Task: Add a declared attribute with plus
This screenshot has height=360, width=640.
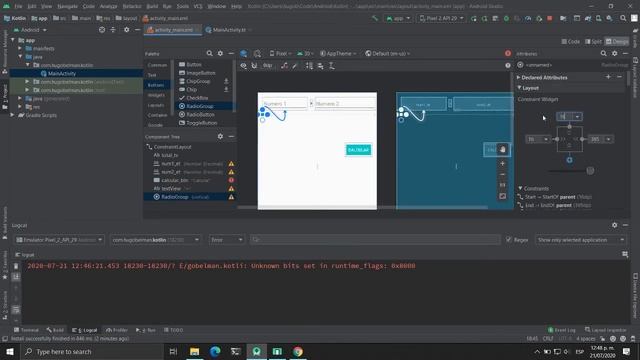Action: (x=608, y=77)
